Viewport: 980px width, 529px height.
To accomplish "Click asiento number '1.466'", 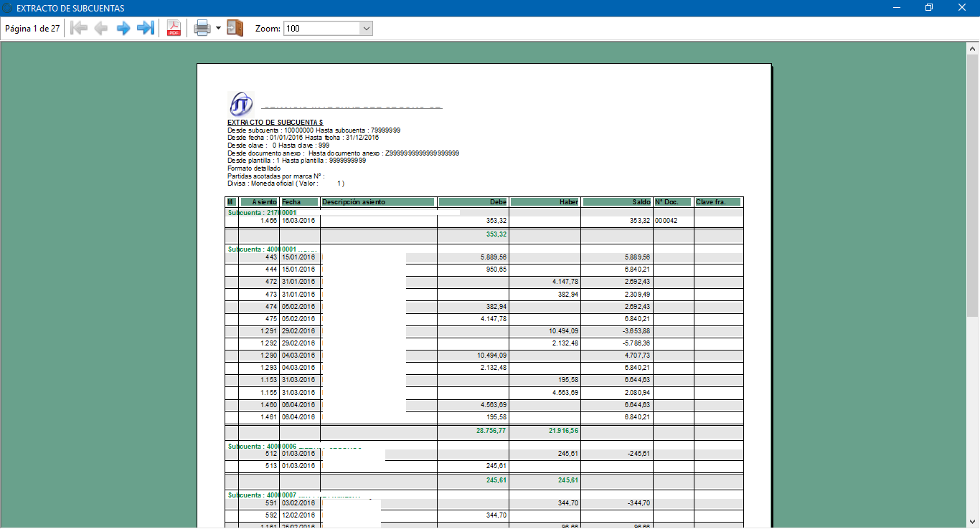I will point(269,221).
